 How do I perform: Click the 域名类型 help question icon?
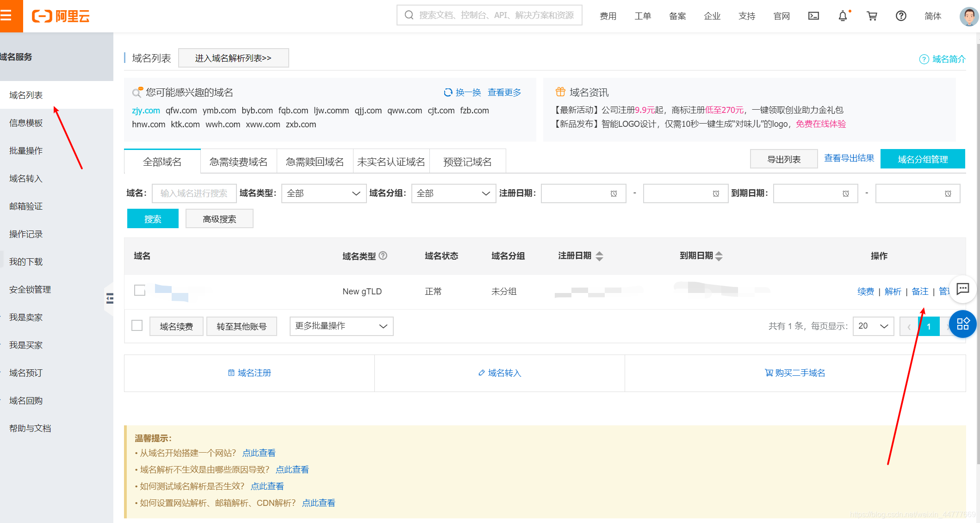(383, 255)
